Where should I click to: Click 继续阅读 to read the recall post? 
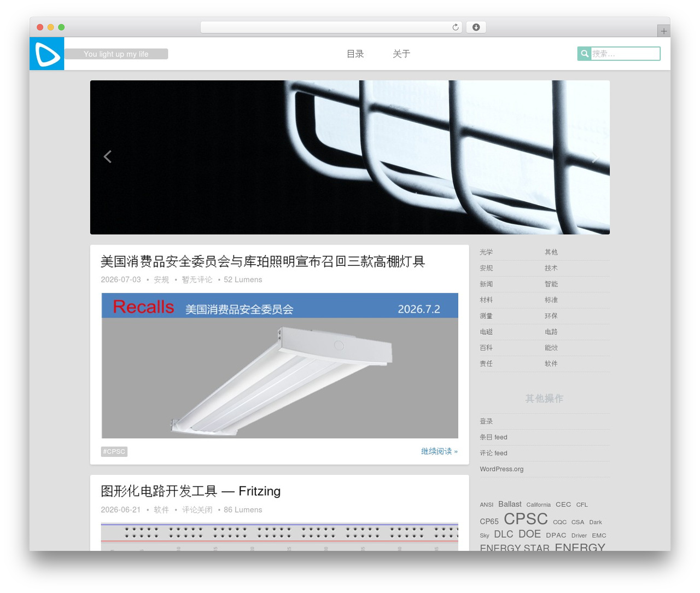click(x=439, y=451)
